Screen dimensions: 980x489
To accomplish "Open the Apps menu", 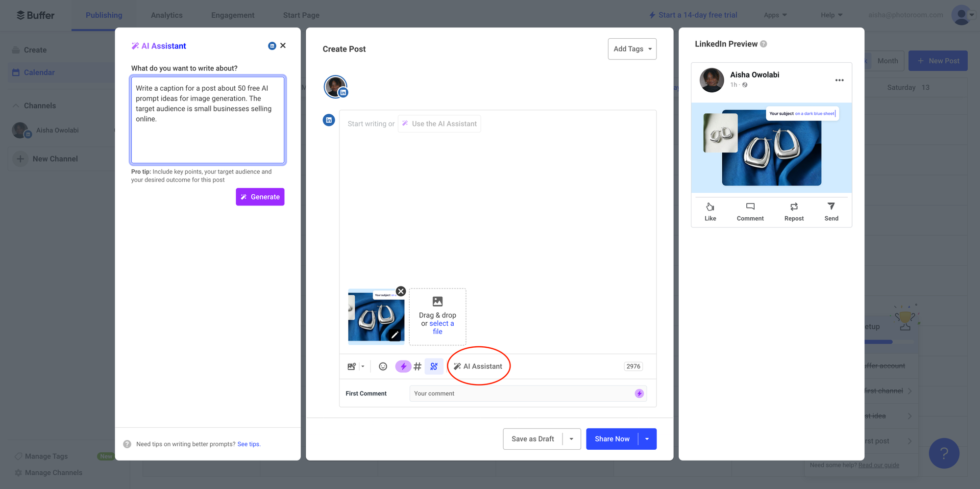I will (x=775, y=15).
